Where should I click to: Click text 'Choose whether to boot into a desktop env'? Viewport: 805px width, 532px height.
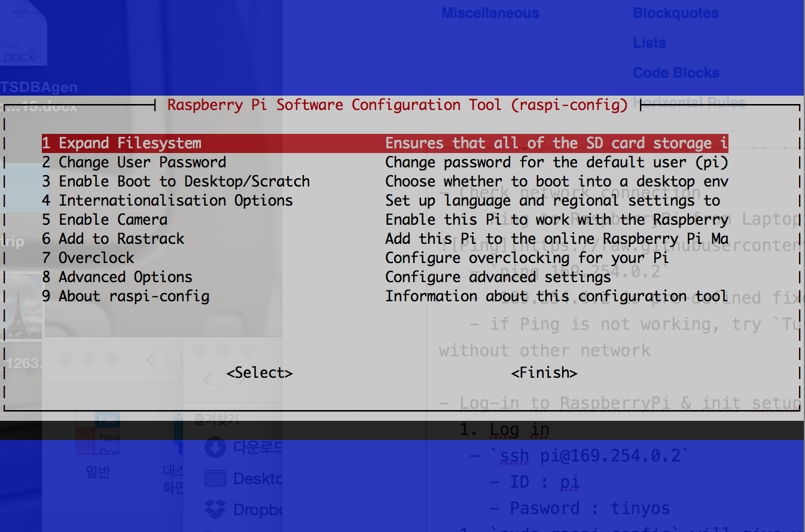557,182
